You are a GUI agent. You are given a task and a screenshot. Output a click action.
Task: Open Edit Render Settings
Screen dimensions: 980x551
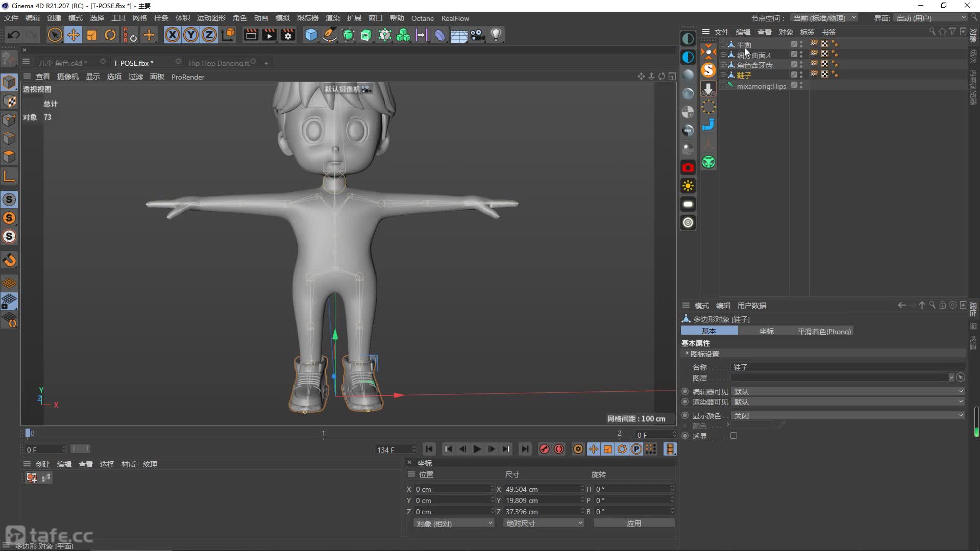click(x=288, y=35)
